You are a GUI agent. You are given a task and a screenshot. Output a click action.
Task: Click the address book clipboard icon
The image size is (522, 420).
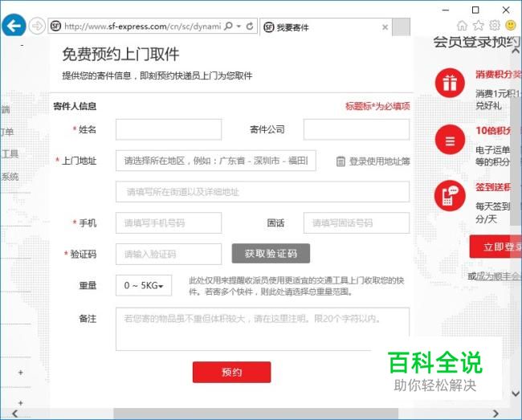[x=341, y=161]
